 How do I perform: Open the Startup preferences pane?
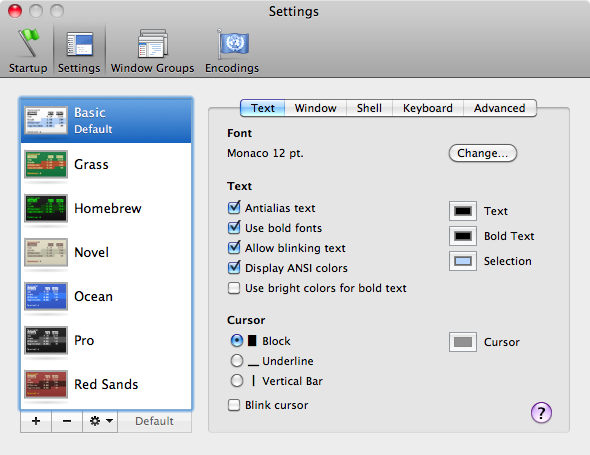tap(28, 51)
